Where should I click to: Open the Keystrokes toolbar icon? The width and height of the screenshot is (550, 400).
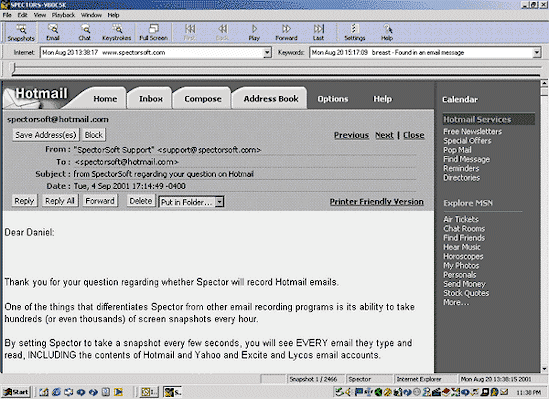pos(116,33)
